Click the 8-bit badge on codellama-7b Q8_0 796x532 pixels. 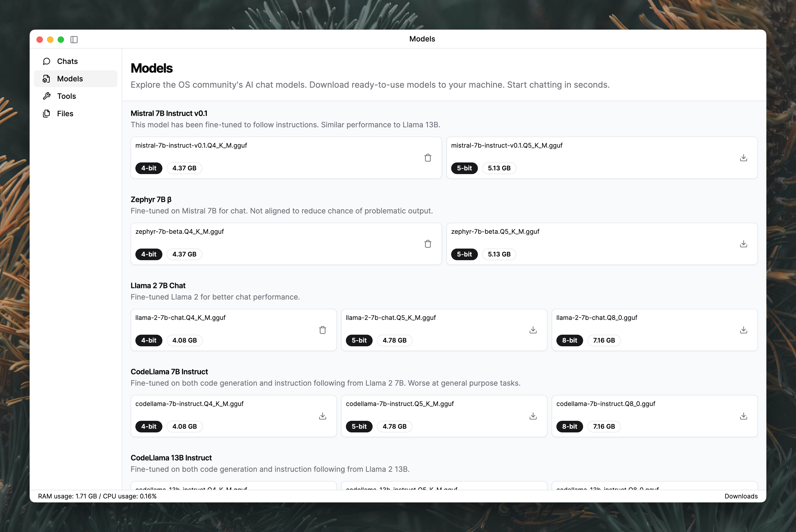click(x=569, y=427)
